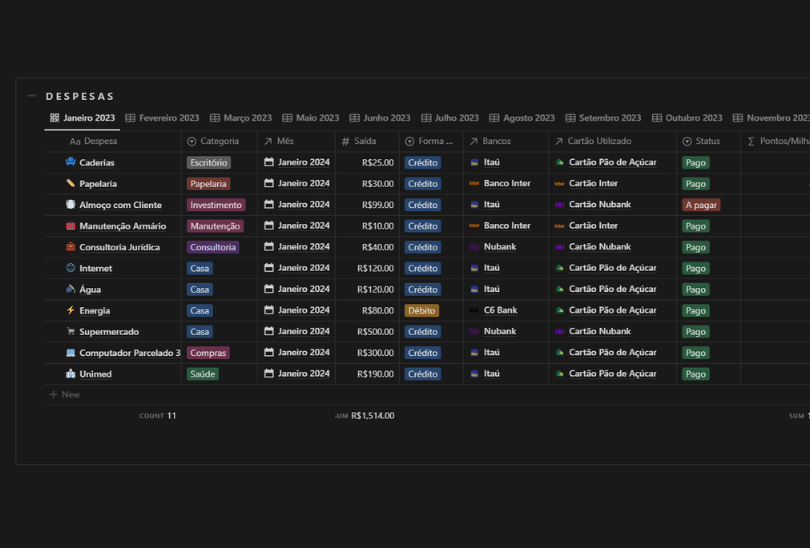
Task: Collapse the DESPESAS section toggle
Action: pyautogui.click(x=32, y=96)
